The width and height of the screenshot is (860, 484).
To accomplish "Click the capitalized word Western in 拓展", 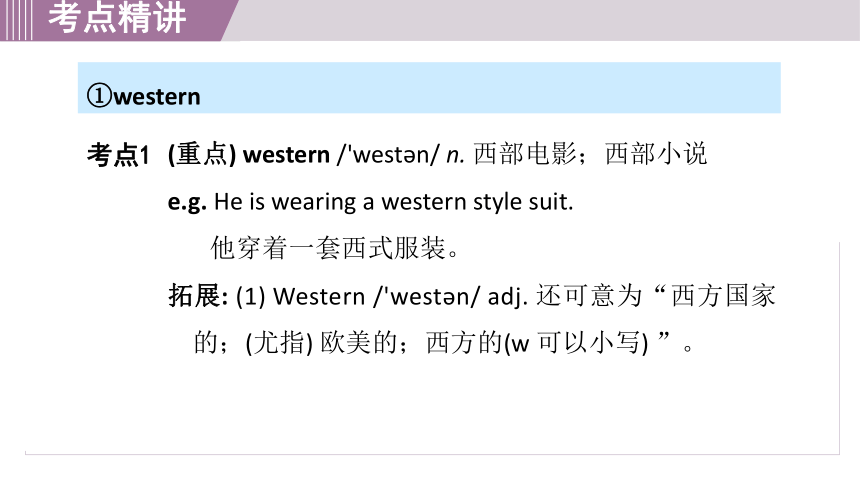I will click(319, 297).
